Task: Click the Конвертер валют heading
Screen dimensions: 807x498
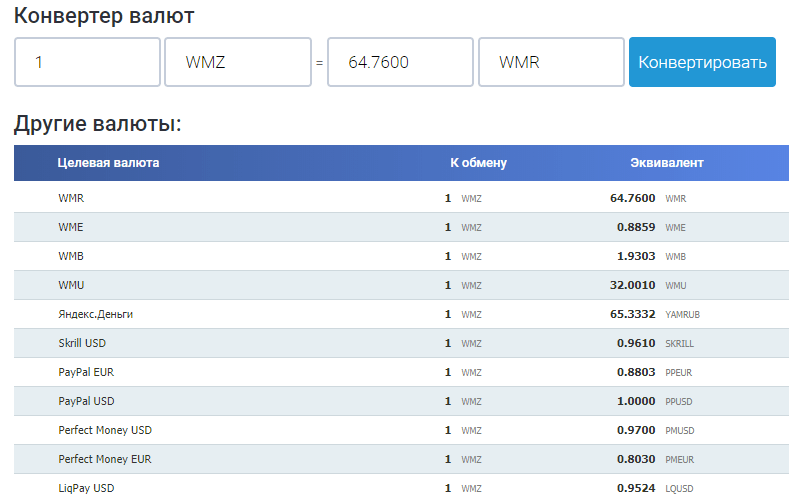Action: point(104,16)
